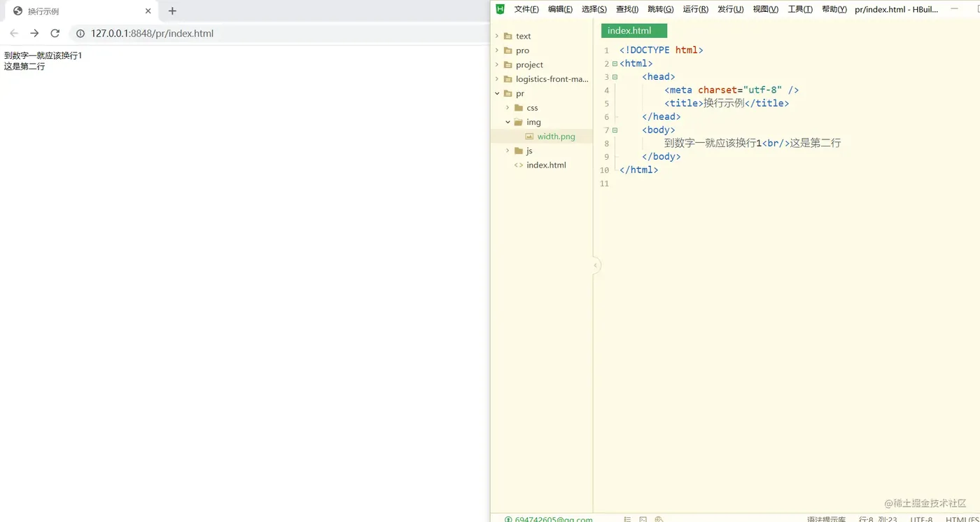The image size is (980, 522).
Task: Open the 编辑(E) menu
Action: [x=560, y=9]
